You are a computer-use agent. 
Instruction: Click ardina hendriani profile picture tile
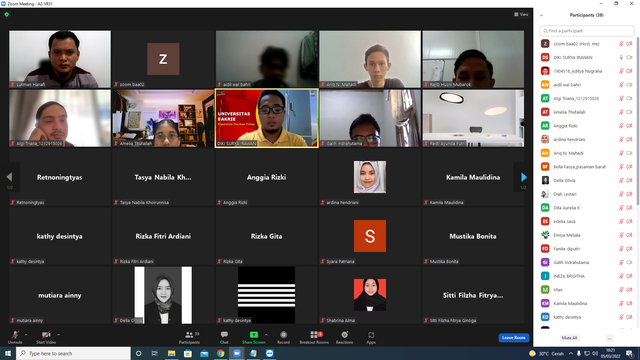coord(370,177)
